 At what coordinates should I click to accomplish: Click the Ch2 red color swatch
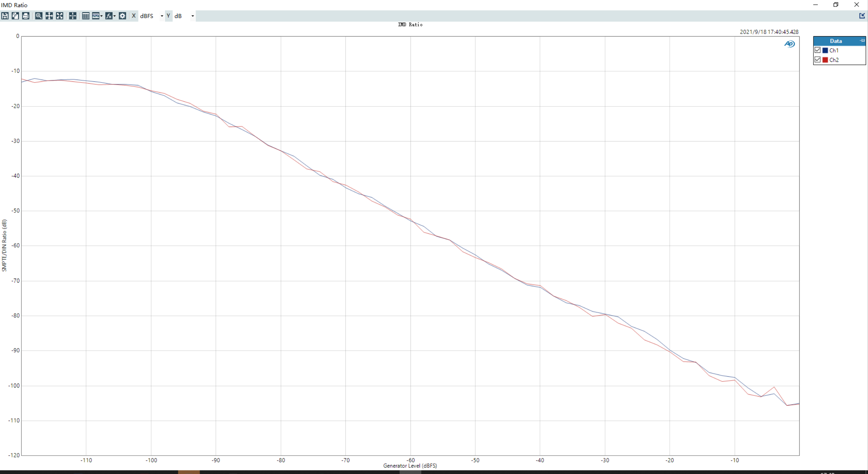click(825, 60)
